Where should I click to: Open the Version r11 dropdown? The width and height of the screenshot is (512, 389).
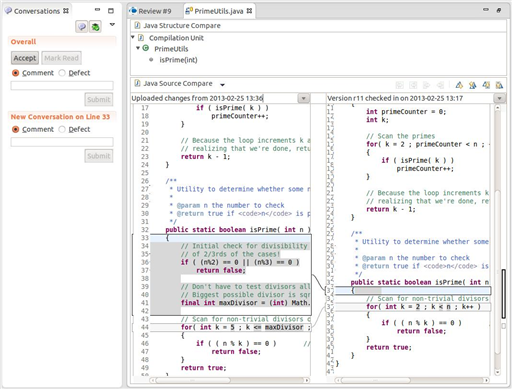[499, 98]
